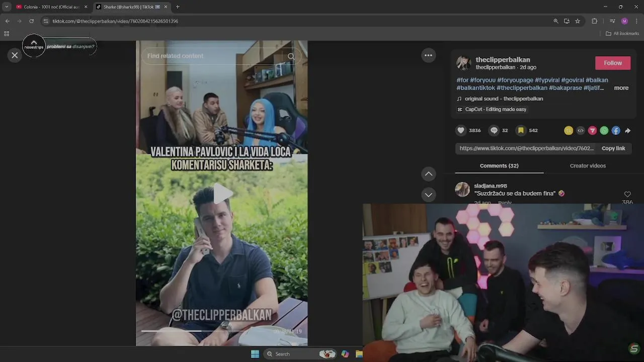
Task: Click the embed code icon
Action: point(581,131)
